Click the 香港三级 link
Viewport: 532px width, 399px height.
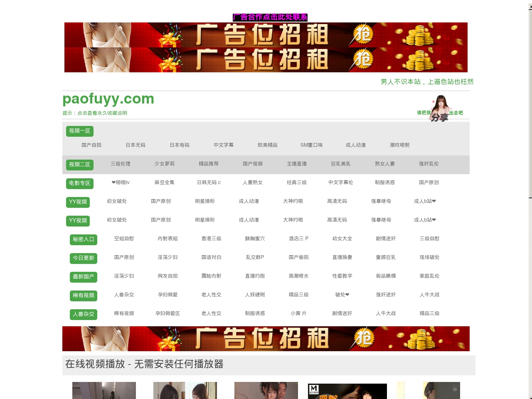tap(211, 239)
